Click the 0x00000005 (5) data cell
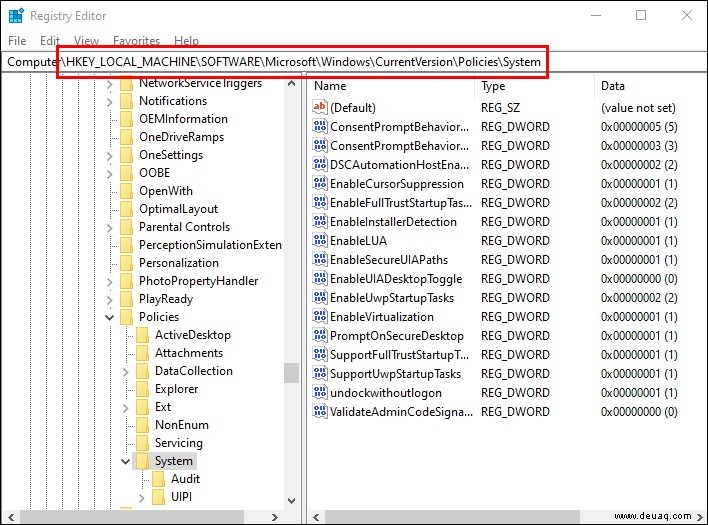708x525 pixels. click(639, 126)
